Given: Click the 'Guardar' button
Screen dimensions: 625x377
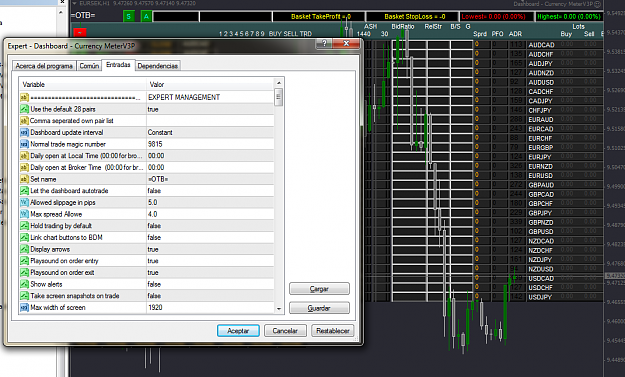Looking at the screenshot, I should point(319,308).
